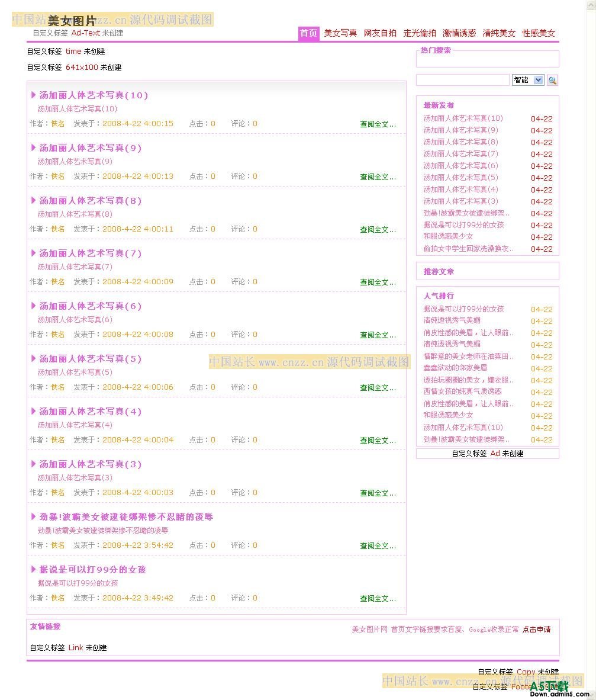Click the 美女图片 site logo title
Image resolution: width=596 pixels, height=700 pixels.
pos(72,21)
